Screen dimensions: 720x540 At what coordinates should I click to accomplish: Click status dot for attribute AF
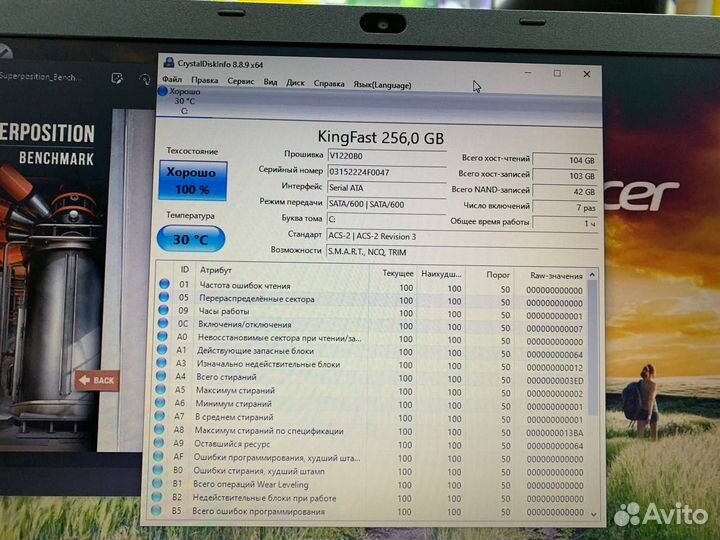(158, 456)
